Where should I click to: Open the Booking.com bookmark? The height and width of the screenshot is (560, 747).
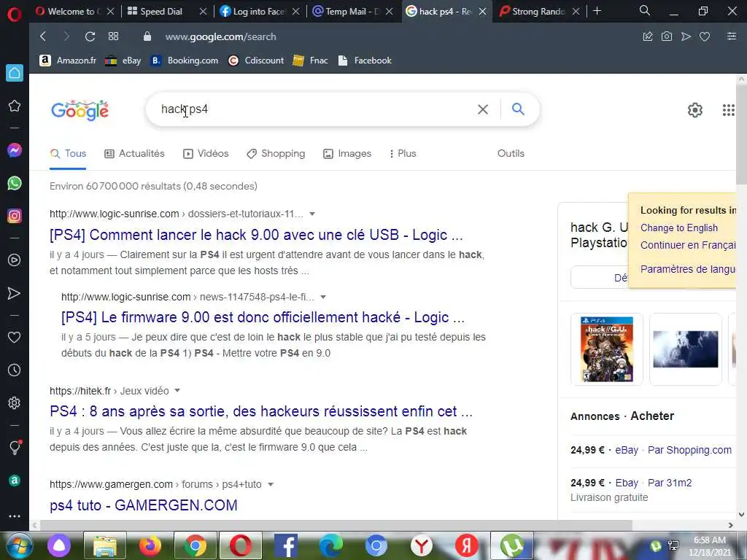[x=185, y=61]
